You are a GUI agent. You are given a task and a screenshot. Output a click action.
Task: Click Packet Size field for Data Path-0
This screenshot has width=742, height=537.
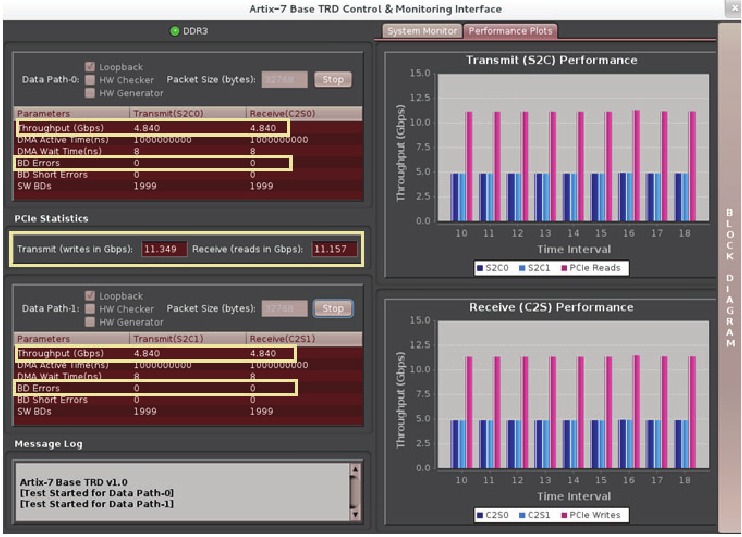coord(284,79)
